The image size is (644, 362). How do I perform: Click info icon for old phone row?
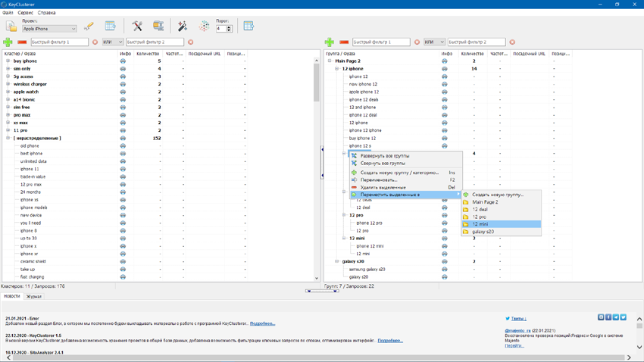tap(123, 145)
